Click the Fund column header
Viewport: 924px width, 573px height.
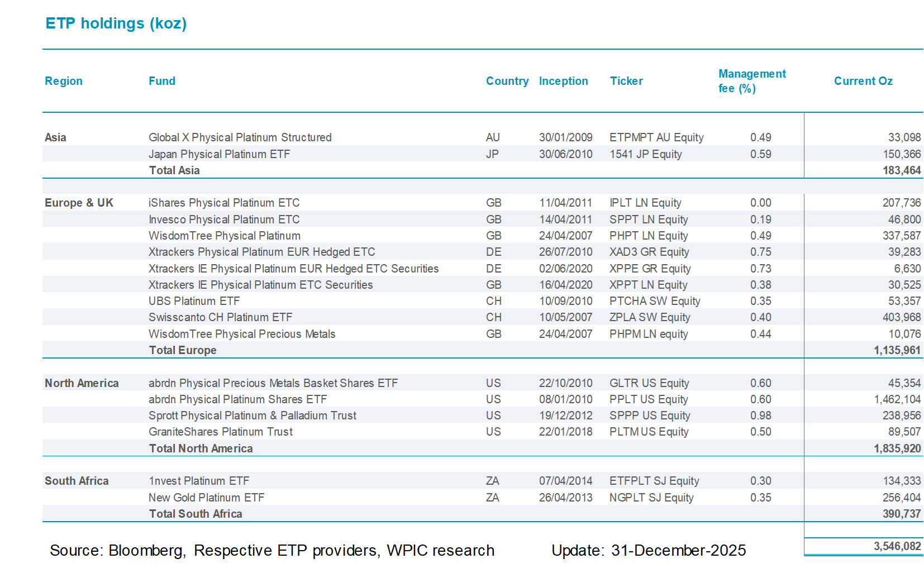(x=161, y=81)
